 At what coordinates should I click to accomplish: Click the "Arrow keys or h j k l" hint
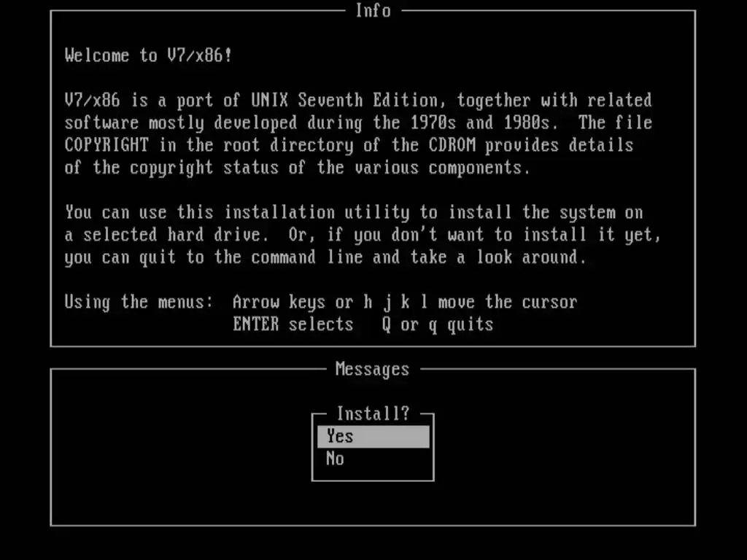tap(330, 302)
